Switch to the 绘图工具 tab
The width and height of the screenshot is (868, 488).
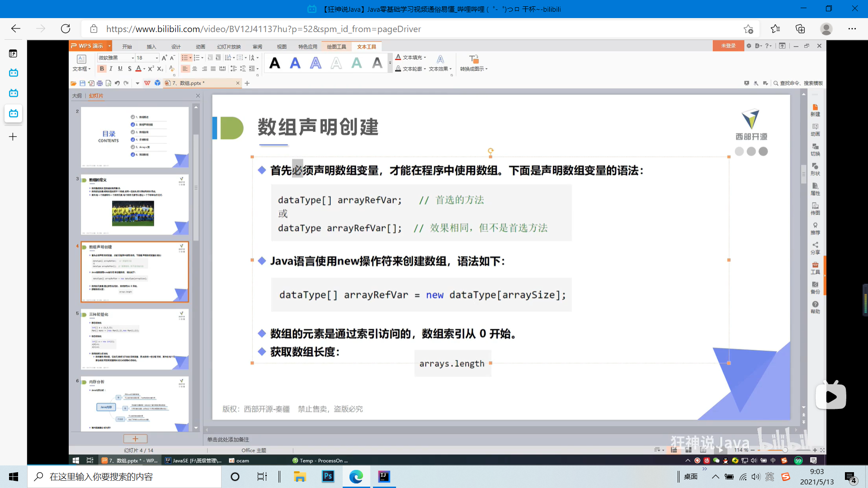[336, 47]
